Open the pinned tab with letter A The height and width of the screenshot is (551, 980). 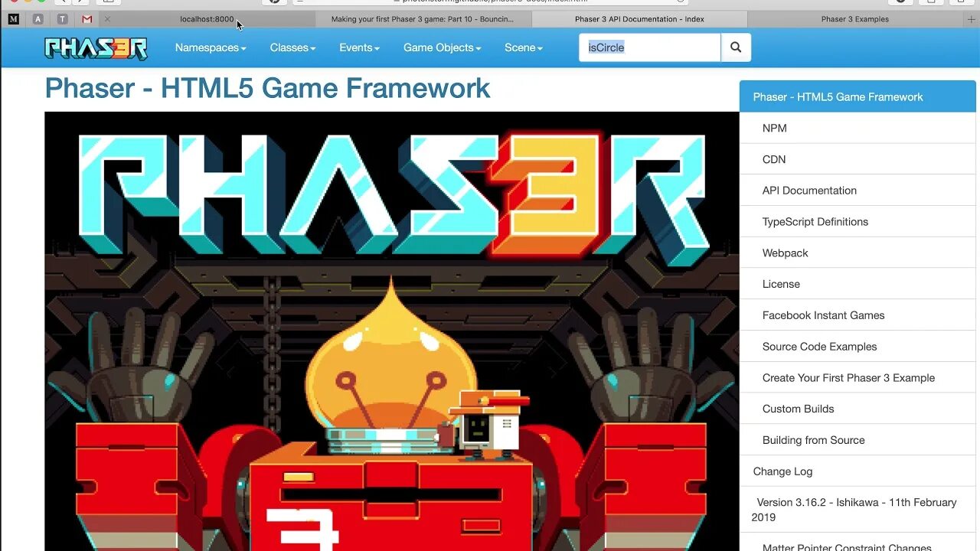38,19
